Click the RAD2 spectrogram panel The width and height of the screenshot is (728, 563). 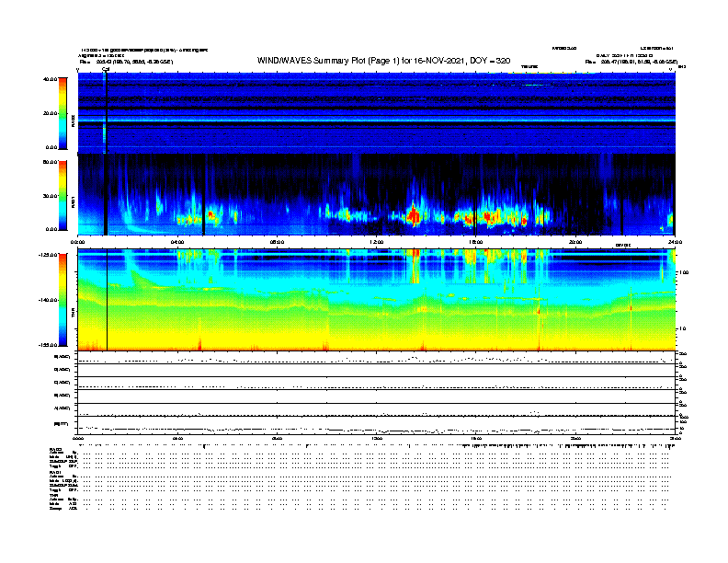[x=377, y=113]
